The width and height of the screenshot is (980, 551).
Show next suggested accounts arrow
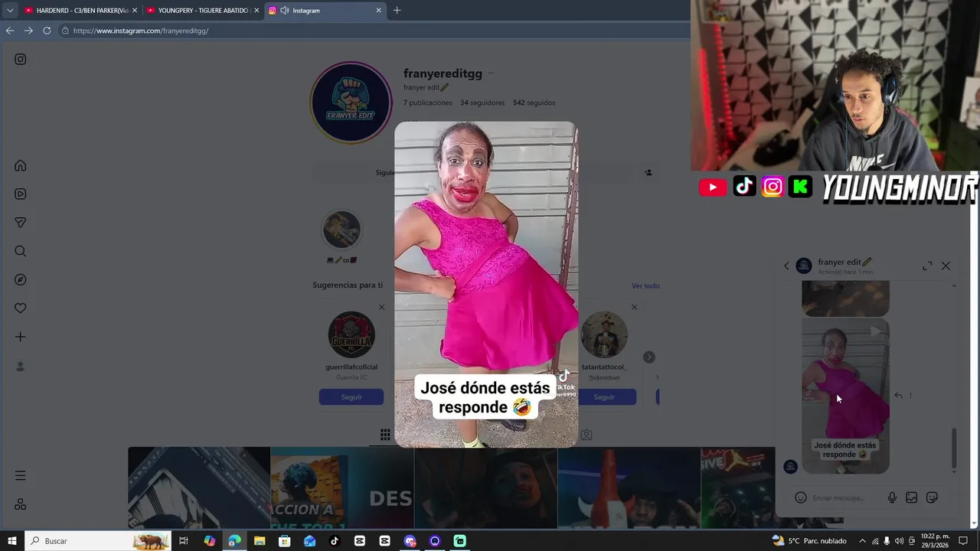pos(648,357)
